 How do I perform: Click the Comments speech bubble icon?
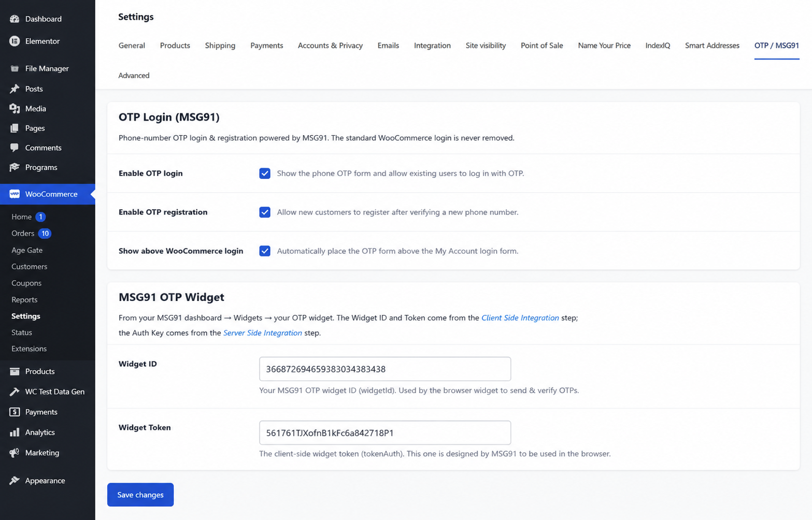coord(15,148)
